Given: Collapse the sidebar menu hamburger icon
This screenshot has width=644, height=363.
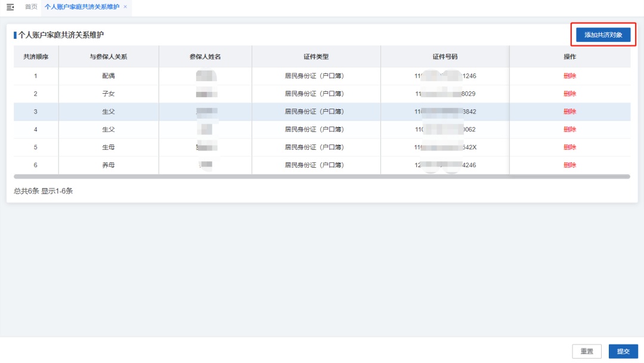Looking at the screenshot, I should click(10, 7).
